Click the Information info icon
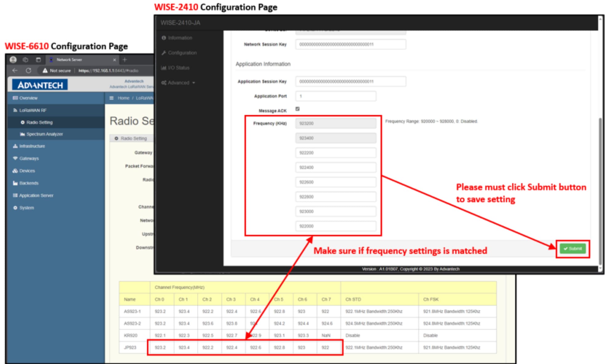This screenshot has width=605, height=364. [164, 38]
